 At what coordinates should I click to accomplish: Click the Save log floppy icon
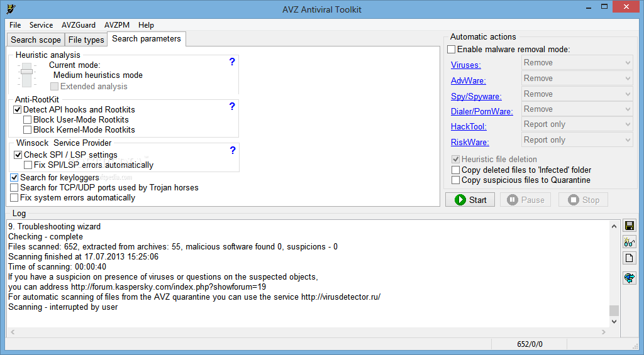(x=629, y=226)
